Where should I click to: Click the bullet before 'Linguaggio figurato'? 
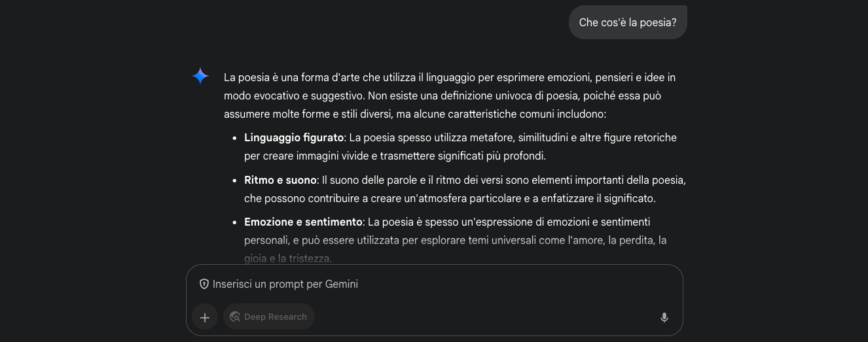[234, 138]
